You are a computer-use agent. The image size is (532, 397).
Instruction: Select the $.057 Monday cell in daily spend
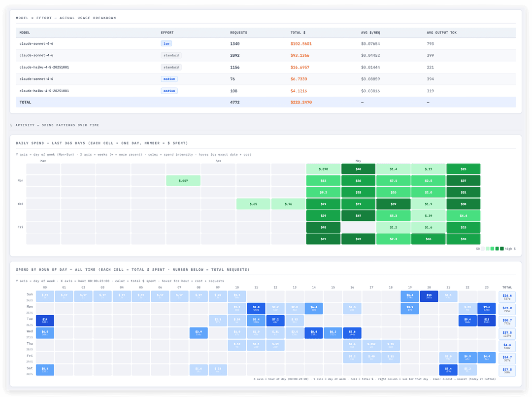tap(183, 180)
